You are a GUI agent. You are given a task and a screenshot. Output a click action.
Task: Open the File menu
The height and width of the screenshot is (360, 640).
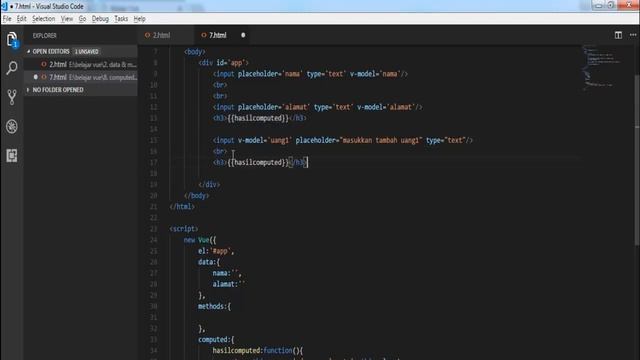point(7,19)
